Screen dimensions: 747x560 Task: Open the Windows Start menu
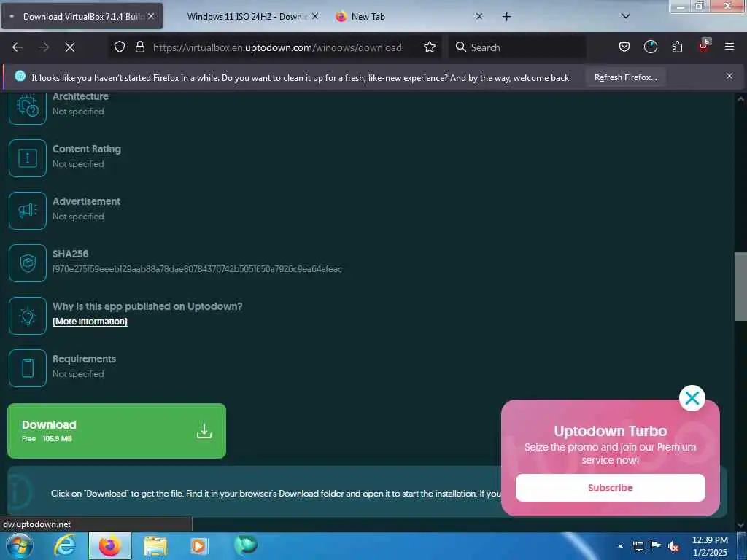point(20,545)
